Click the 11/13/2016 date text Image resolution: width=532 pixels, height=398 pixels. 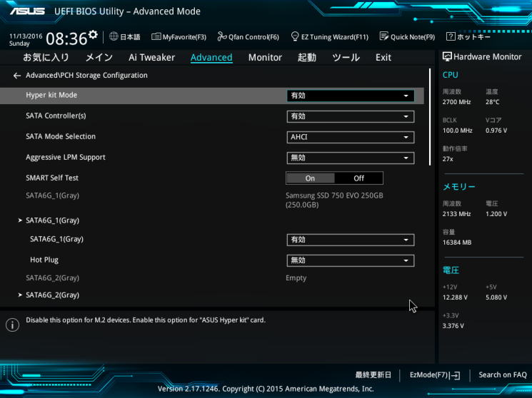pyautogui.click(x=26, y=36)
